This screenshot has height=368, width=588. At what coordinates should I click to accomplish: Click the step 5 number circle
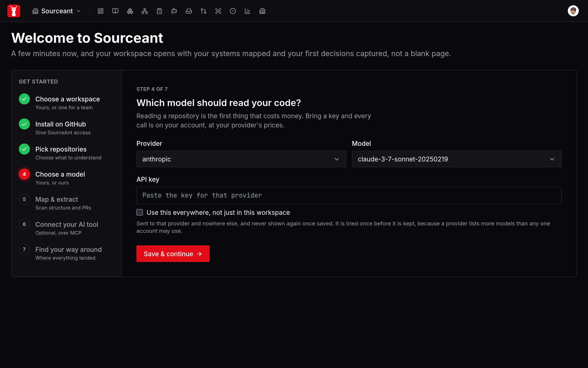(x=24, y=199)
